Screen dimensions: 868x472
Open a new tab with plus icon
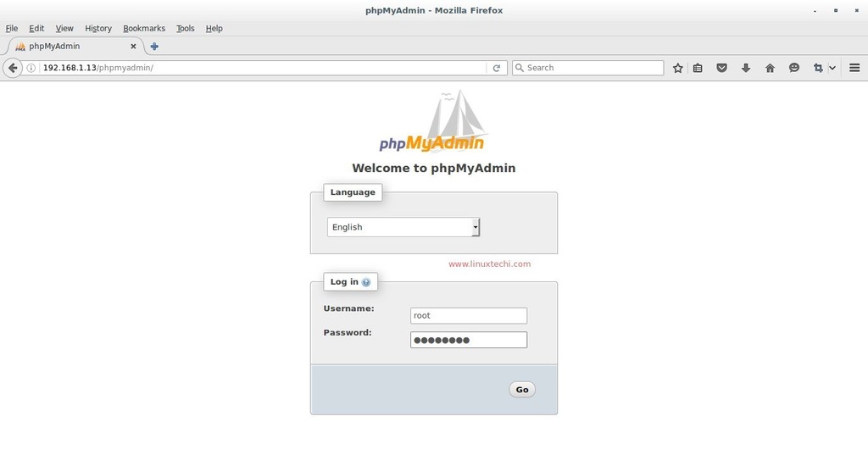click(154, 47)
